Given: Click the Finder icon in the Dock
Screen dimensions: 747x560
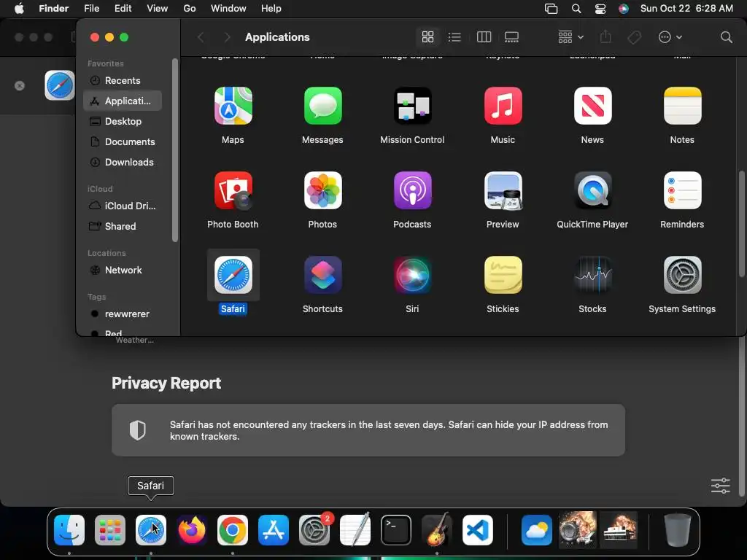Looking at the screenshot, I should point(69,529).
